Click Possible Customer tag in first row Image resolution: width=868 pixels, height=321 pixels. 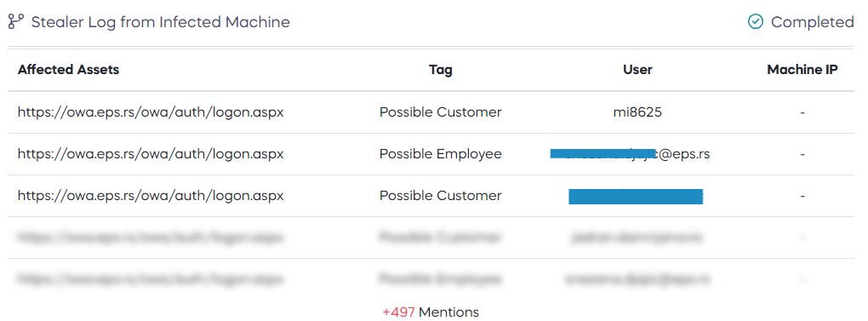pyautogui.click(x=441, y=112)
